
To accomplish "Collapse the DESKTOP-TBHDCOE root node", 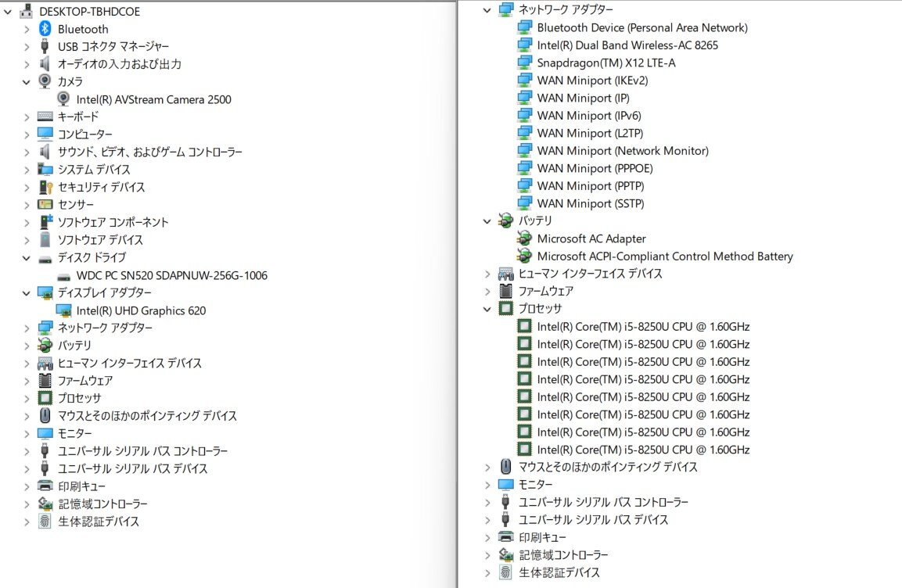I will pos(8,12).
